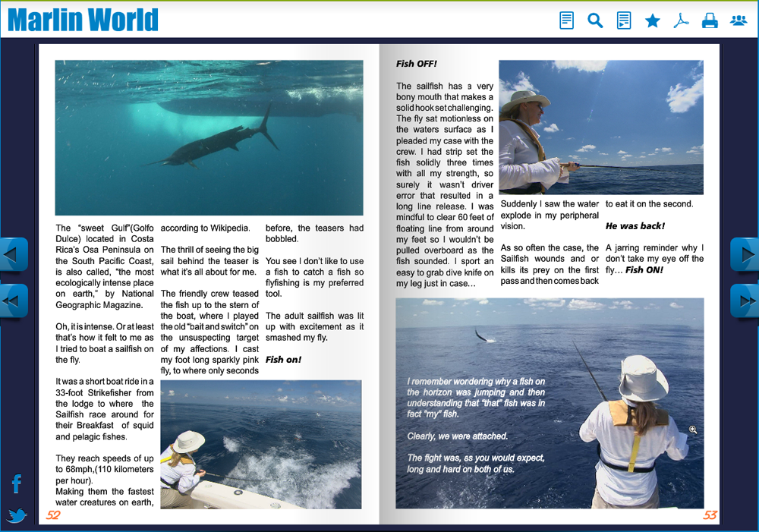This screenshot has width=759, height=532.
Task: Open the page list icon with play arrow
Action: 624,20
